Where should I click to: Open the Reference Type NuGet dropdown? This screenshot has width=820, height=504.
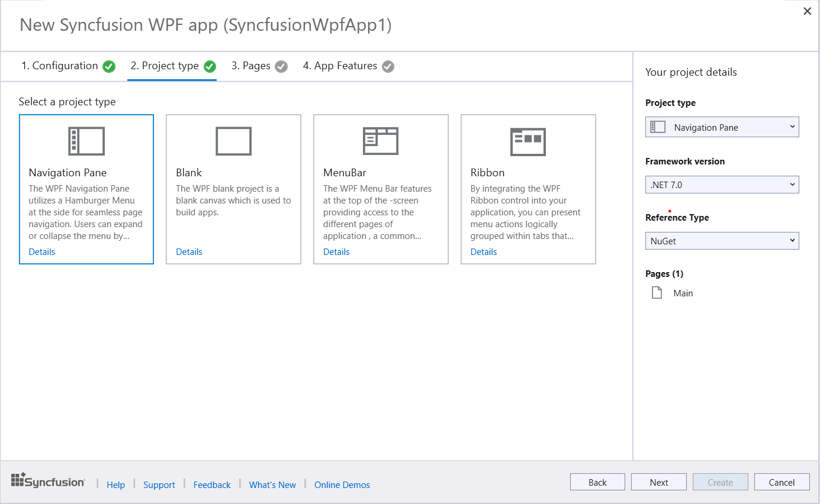[722, 241]
